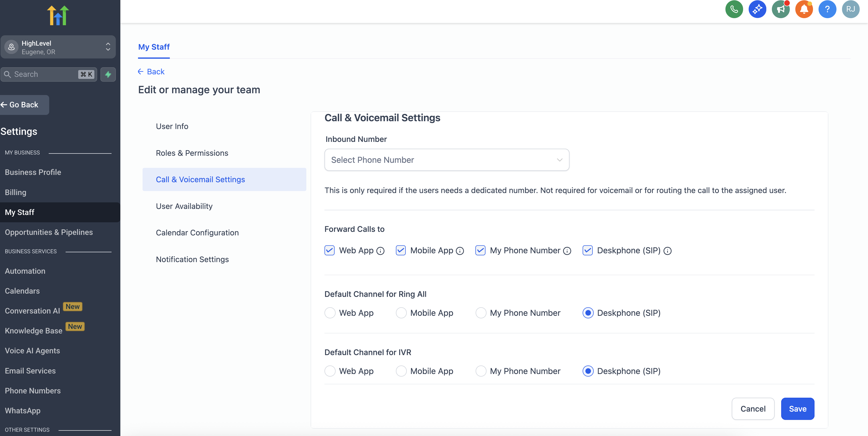Click the help question mark icon
This screenshot has width=868, height=436.
point(827,9)
